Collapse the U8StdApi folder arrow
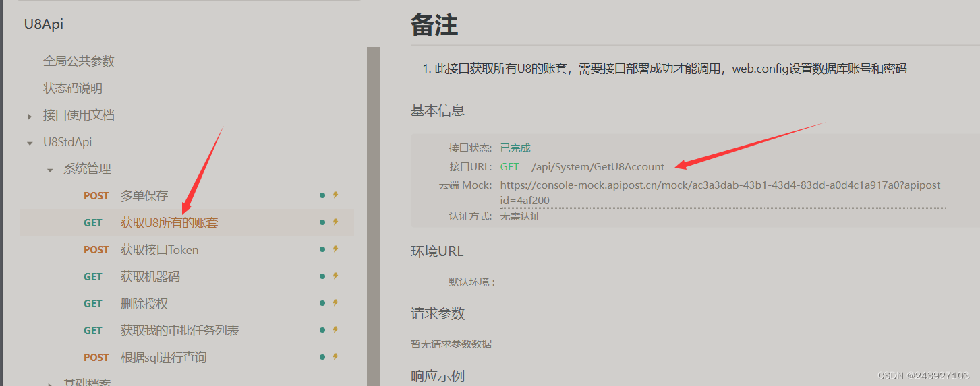The image size is (980, 386). pyautogui.click(x=30, y=143)
